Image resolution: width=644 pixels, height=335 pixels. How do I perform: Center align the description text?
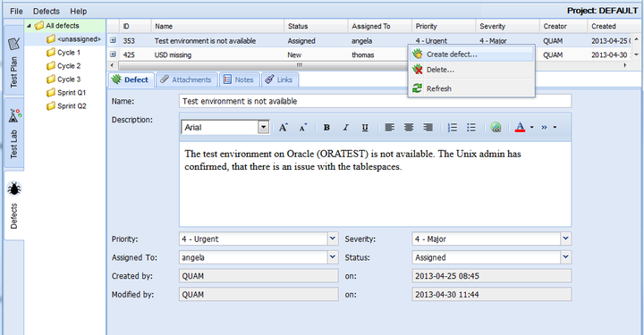click(x=409, y=128)
